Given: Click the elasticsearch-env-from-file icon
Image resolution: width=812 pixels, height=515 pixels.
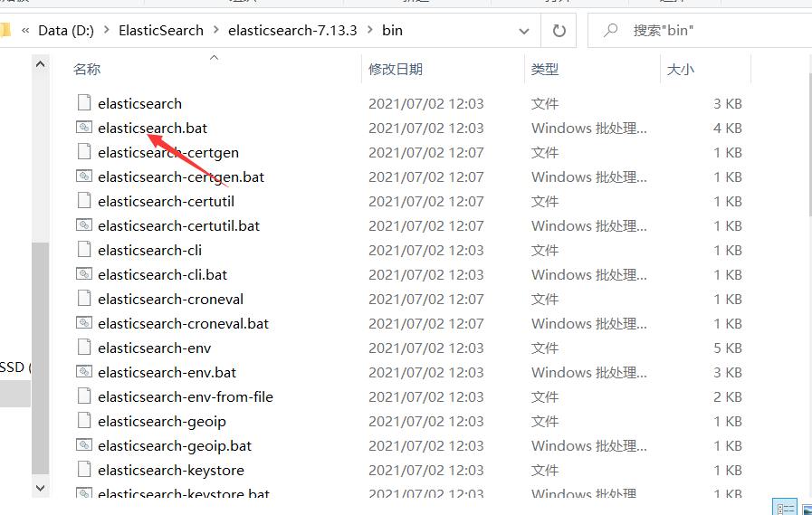Looking at the screenshot, I should [84, 396].
